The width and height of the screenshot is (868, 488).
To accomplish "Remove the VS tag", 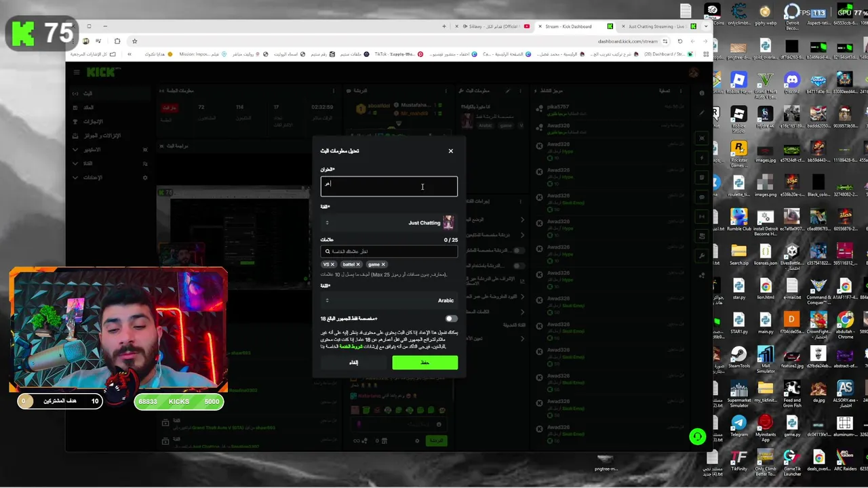I will point(332,264).
